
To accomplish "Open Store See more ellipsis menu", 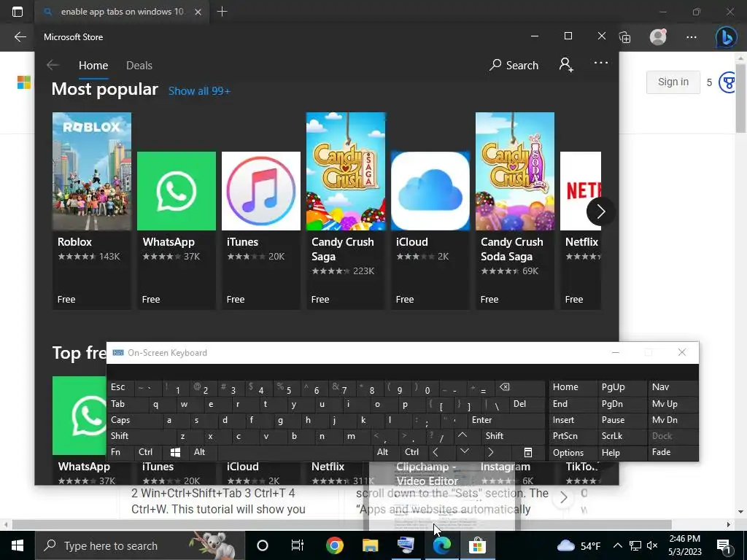I will [601, 63].
